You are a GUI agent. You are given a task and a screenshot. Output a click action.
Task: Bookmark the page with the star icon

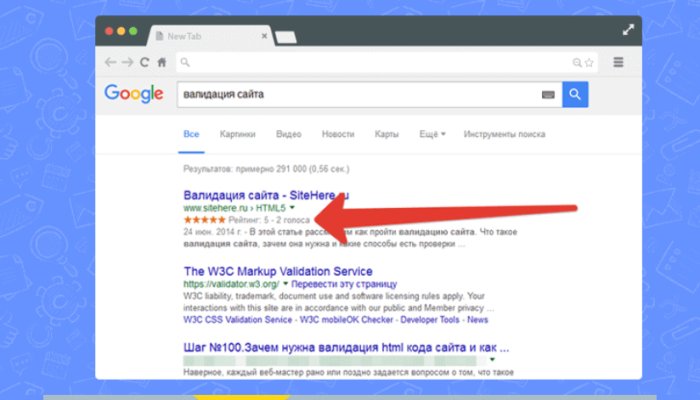click(589, 62)
